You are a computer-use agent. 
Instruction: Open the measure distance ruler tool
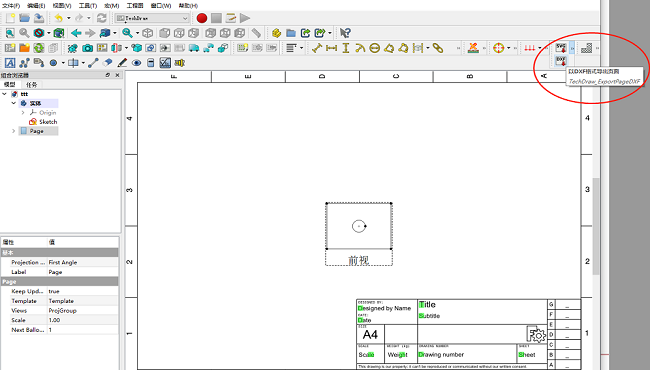tap(257, 33)
